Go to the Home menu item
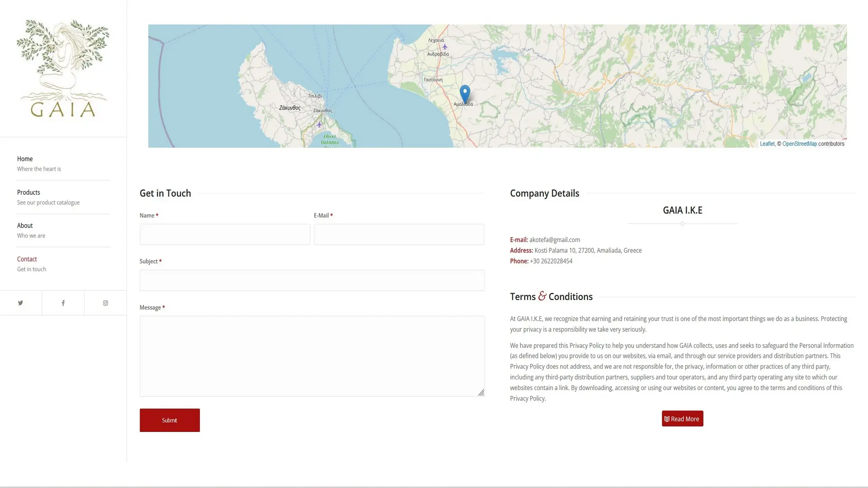The image size is (868, 488). pos(25,159)
